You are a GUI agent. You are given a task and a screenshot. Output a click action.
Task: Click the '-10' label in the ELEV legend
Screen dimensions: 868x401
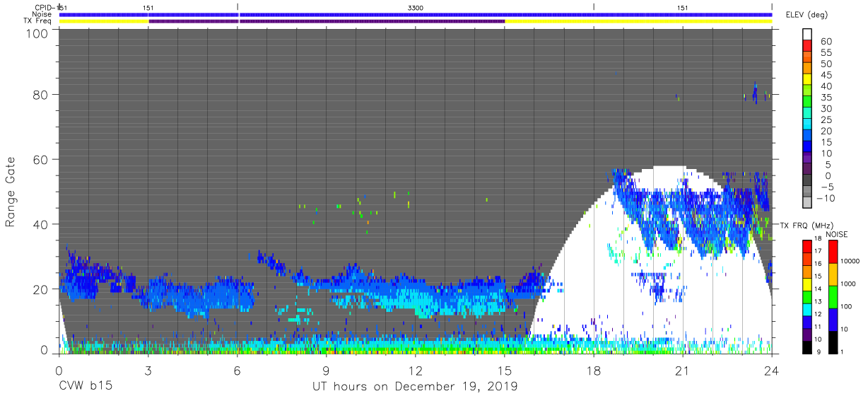[826, 198]
